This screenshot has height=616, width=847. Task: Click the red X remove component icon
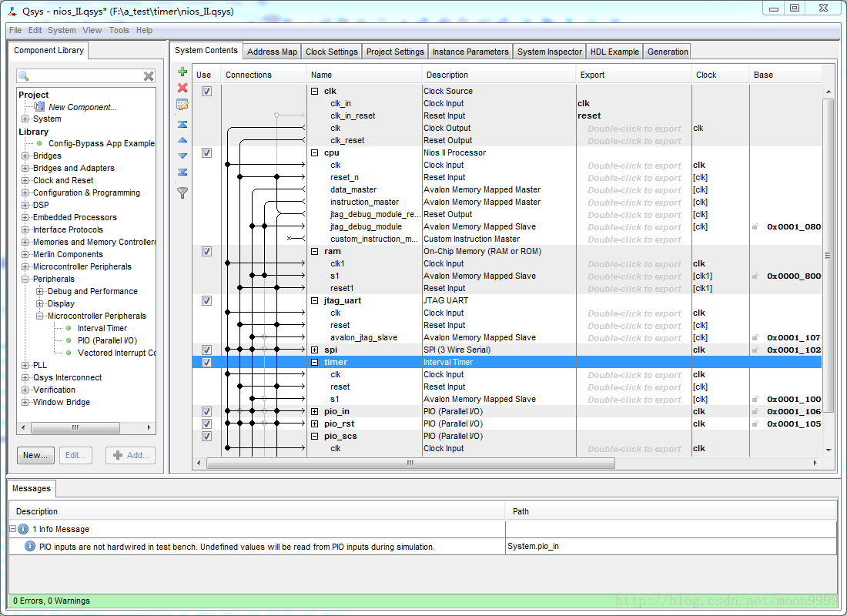182,88
